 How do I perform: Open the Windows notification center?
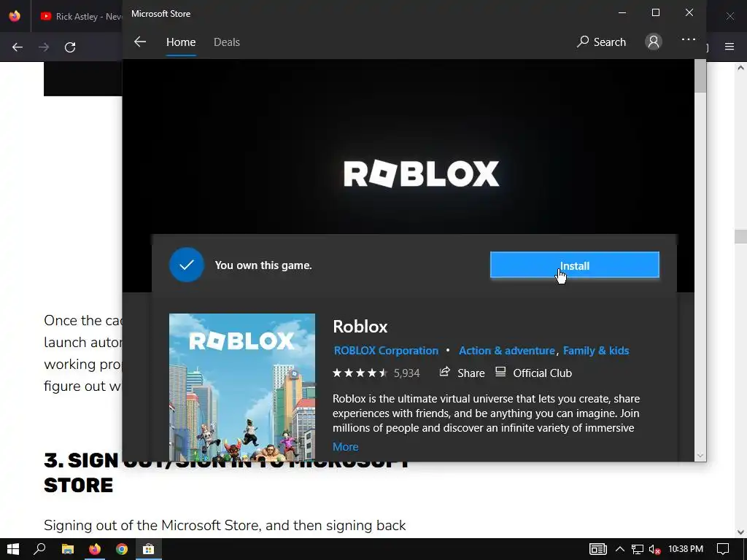point(723,549)
